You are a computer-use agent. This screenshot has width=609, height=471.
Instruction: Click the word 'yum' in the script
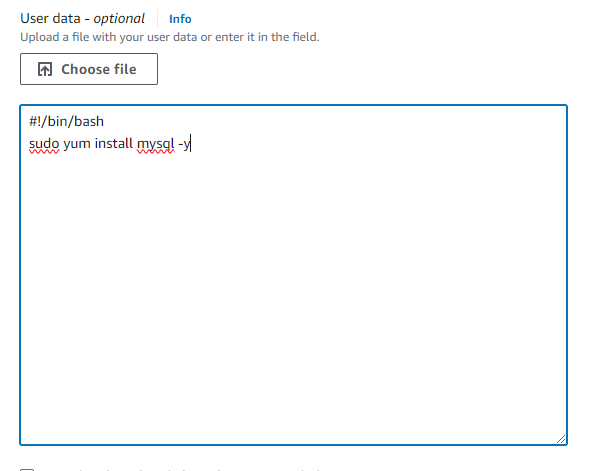pos(77,145)
